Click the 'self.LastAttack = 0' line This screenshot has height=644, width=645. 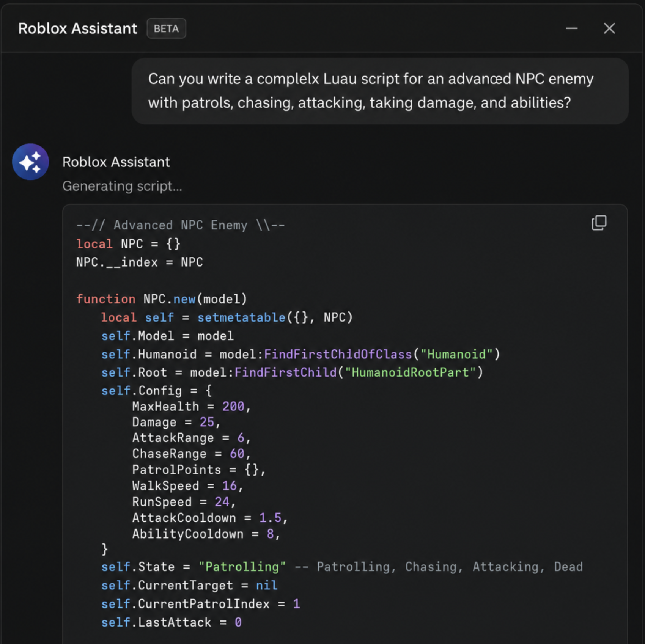tap(171, 622)
